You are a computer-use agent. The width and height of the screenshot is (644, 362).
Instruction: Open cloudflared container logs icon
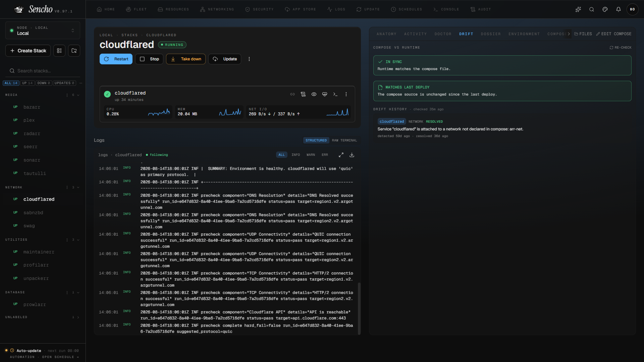(303, 94)
